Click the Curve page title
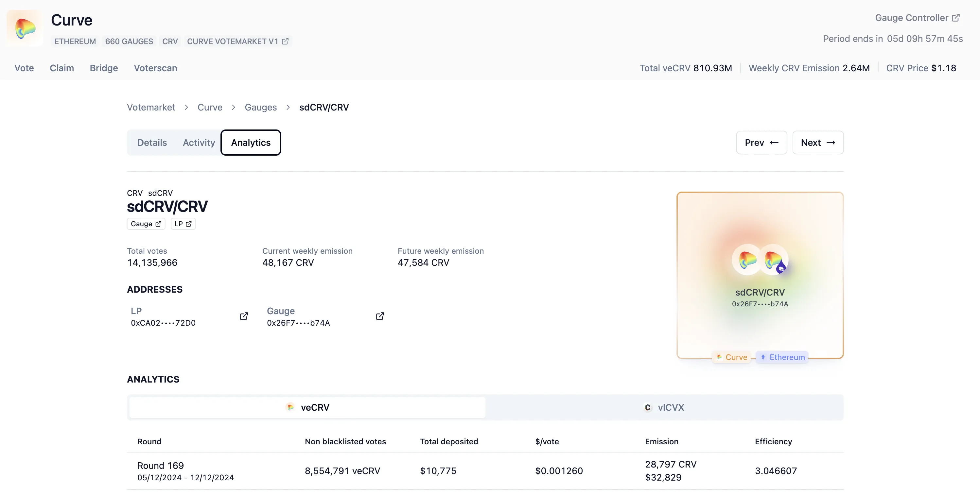This screenshot has height=495, width=980. (x=72, y=20)
